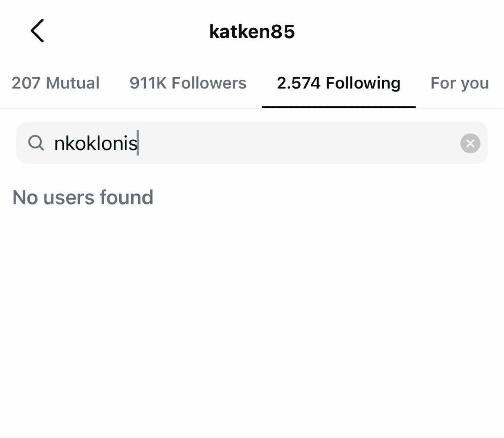Viewport: 504px width, 438px height.
Task: Return to katken85 profile via back chevron
Action: 37,31
